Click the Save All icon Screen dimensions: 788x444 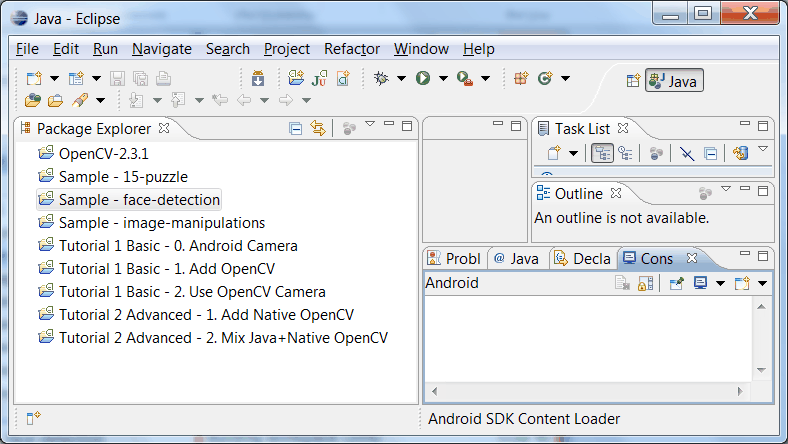click(x=140, y=78)
